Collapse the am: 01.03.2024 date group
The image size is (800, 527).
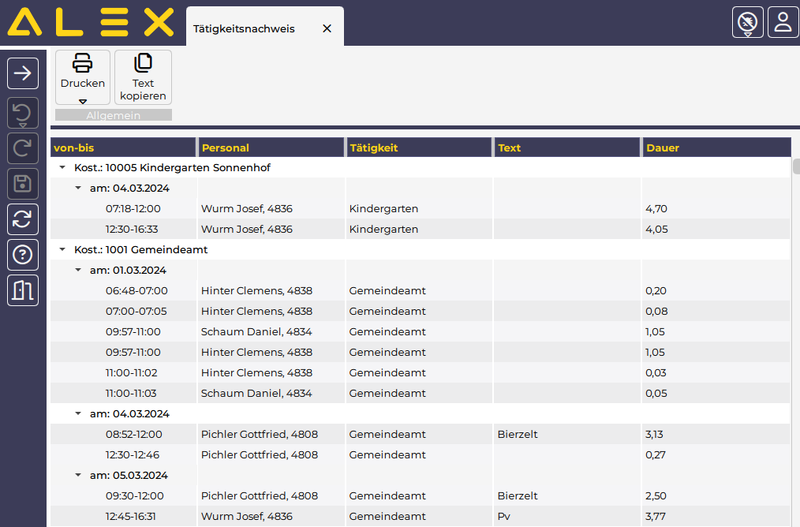78,270
